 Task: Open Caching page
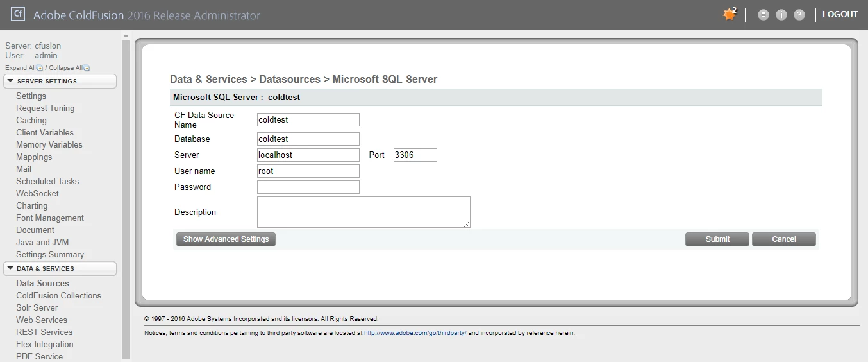pyautogui.click(x=31, y=120)
